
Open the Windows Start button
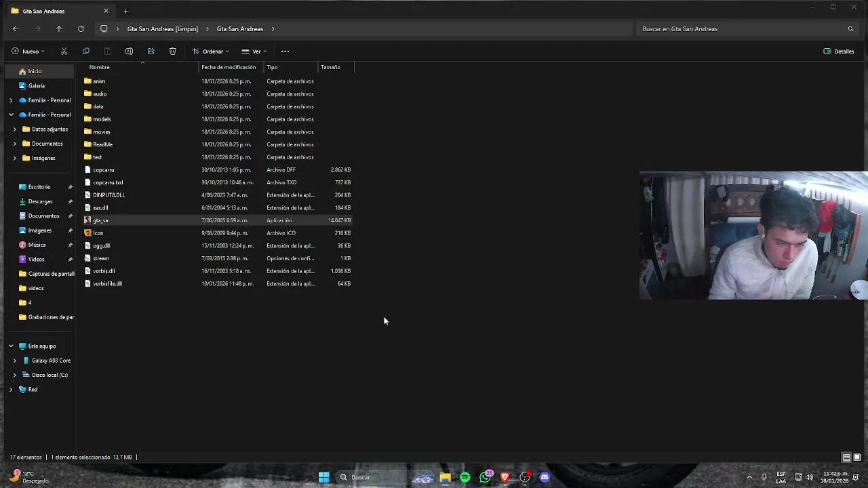[x=323, y=477]
